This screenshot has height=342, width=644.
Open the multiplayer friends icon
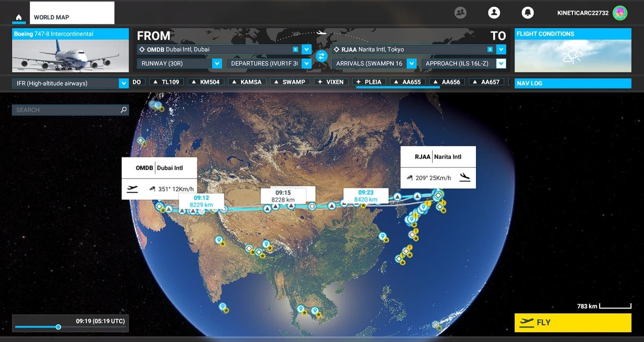pyautogui.click(x=460, y=13)
